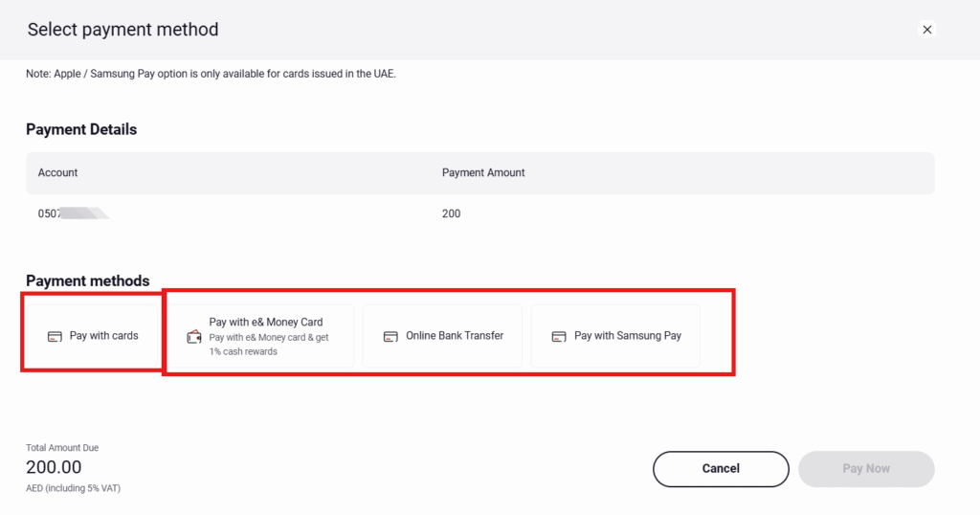Select Online Bank Transfer payment method
This screenshot has width=980, height=515.
pos(442,336)
